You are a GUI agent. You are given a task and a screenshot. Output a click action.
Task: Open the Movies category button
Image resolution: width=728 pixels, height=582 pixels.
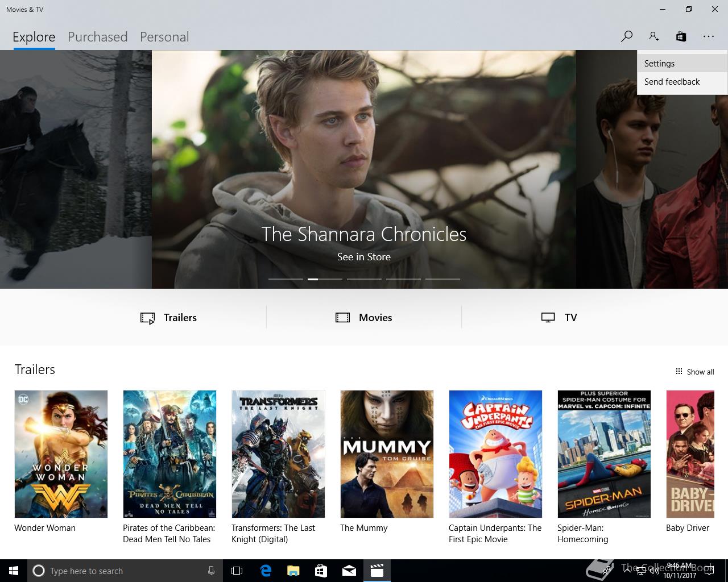[364, 318]
